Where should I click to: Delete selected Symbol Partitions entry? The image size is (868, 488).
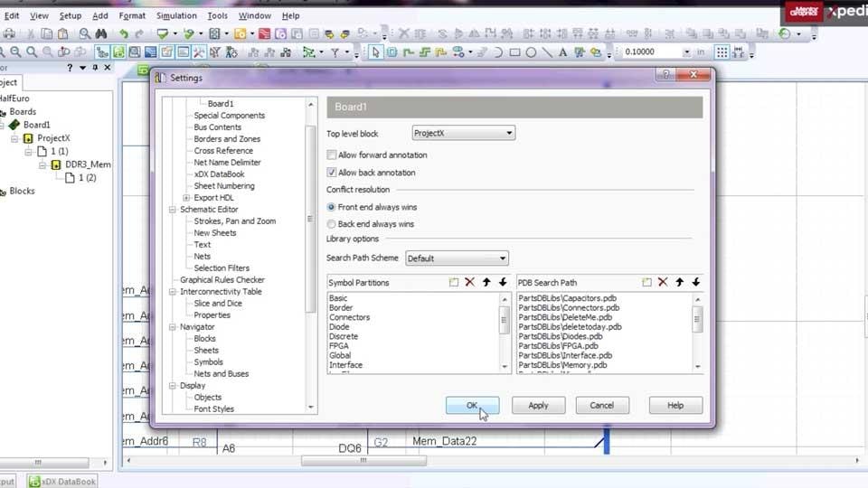pyautogui.click(x=469, y=283)
